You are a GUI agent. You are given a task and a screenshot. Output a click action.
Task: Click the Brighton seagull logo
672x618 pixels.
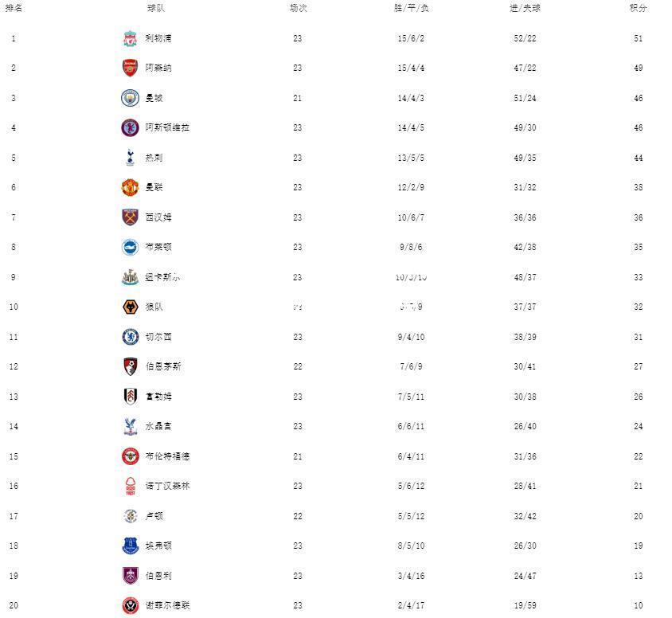(130, 248)
